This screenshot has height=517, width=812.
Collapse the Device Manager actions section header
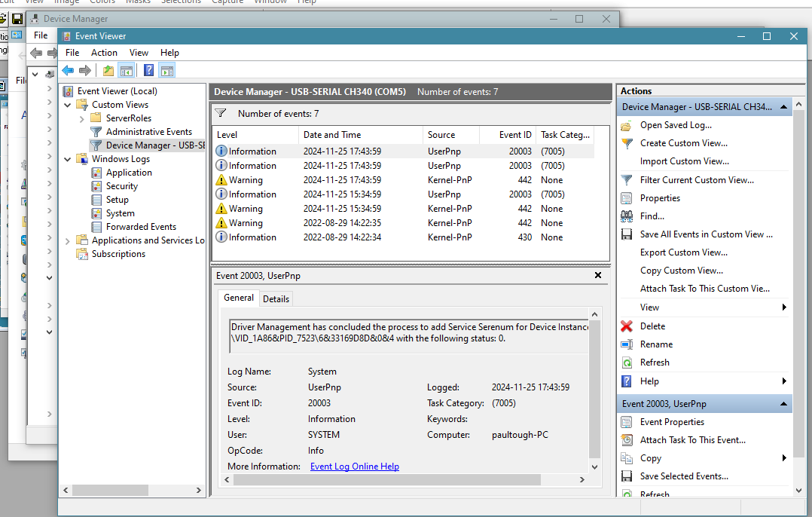pos(783,107)
